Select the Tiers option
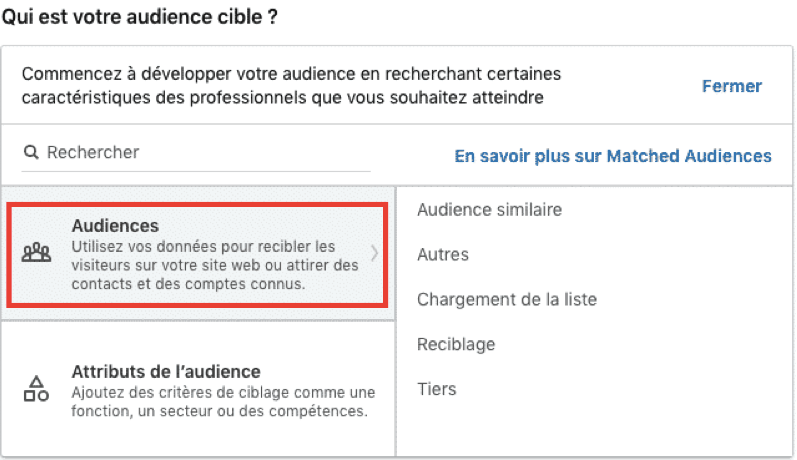The width and height of the screenshot is (797, 460). 437,389
